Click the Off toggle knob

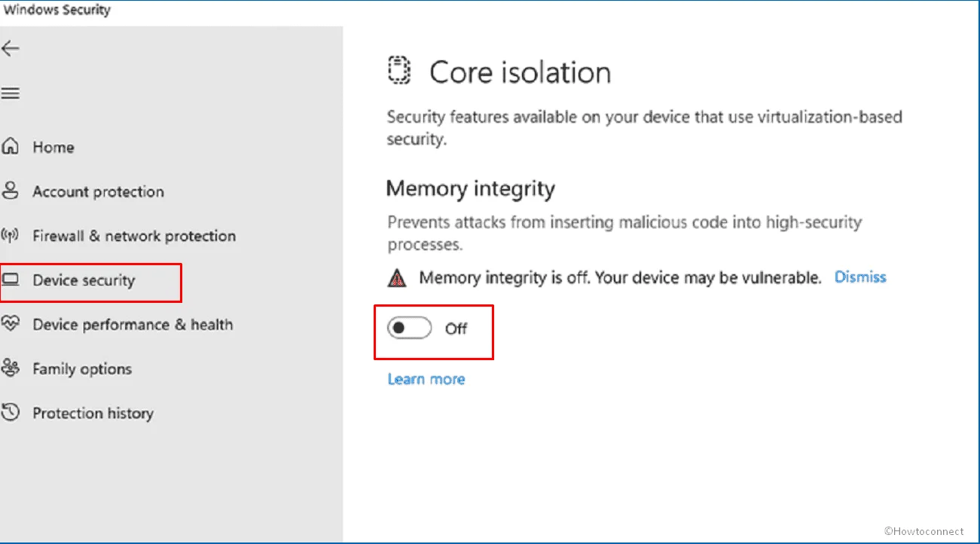coord(400,328)
